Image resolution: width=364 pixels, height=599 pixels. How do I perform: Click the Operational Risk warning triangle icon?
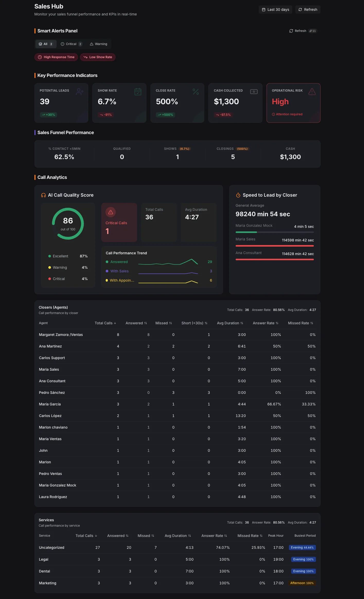click(312, 92)
